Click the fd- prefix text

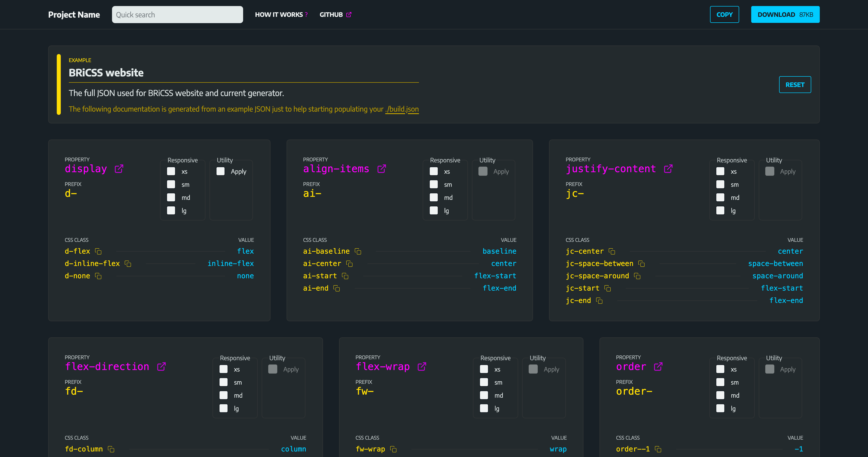[x=74, y=391]
